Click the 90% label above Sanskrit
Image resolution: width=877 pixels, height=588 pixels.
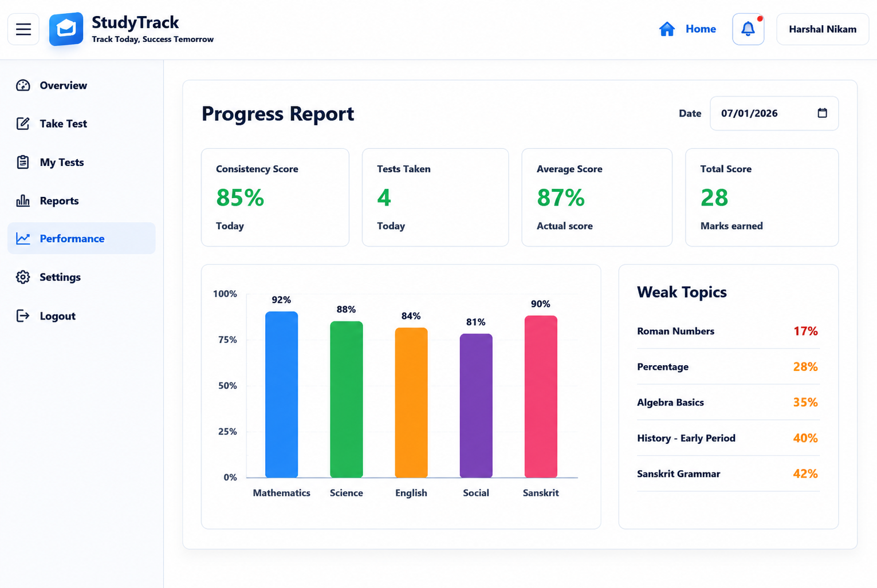pos(541,304)
